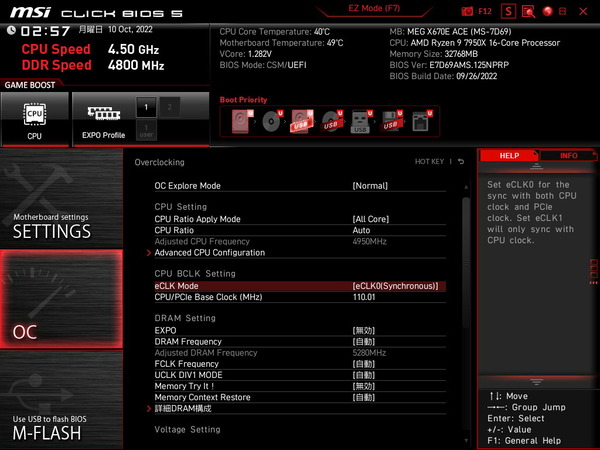Open the BIOS search magnifier icon
The image size is (600, 450).
528,11
